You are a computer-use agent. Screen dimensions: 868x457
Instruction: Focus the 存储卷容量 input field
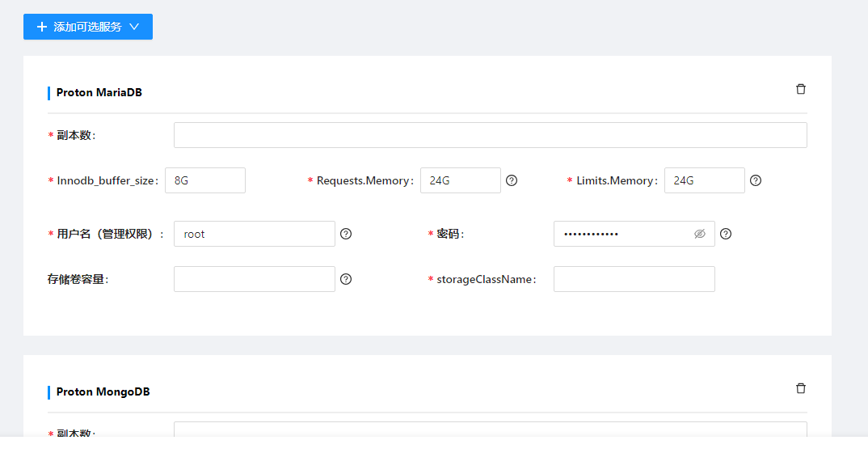coord(255,279)
